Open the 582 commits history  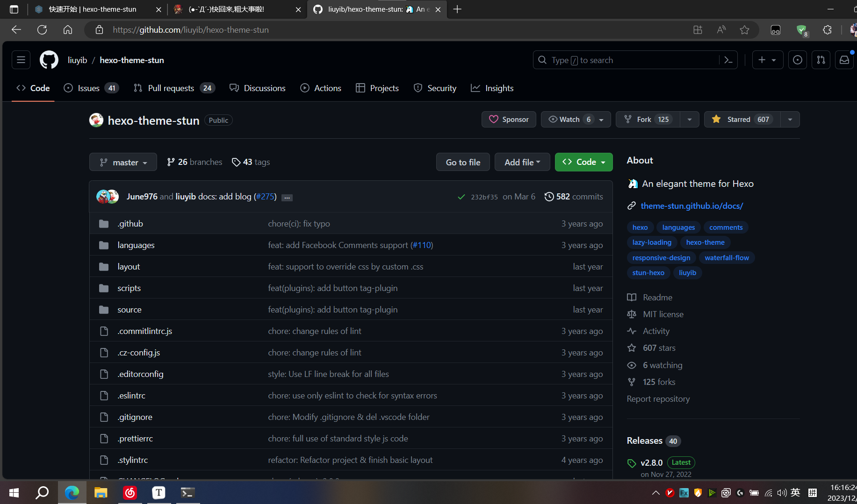(x=574, y=197)
